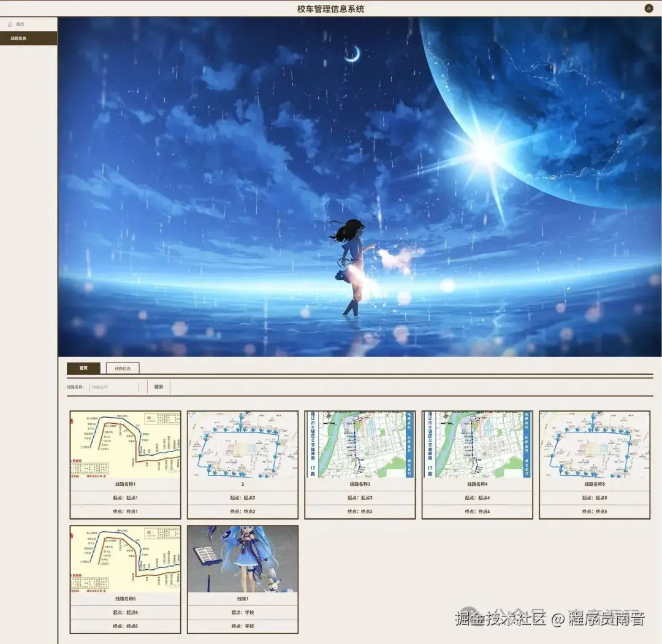The width and height of the screenshot is (662, 644).
Task: Click the 起点: 起点2 row
Action: click(x=243, y=498)
